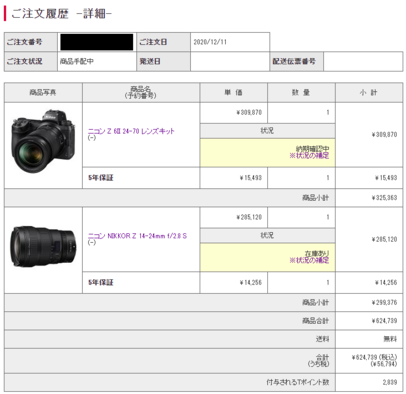This screenshot has width=406, height=394.
Task: Select the order date value 2020/12/11
Action: coord(210,42)
